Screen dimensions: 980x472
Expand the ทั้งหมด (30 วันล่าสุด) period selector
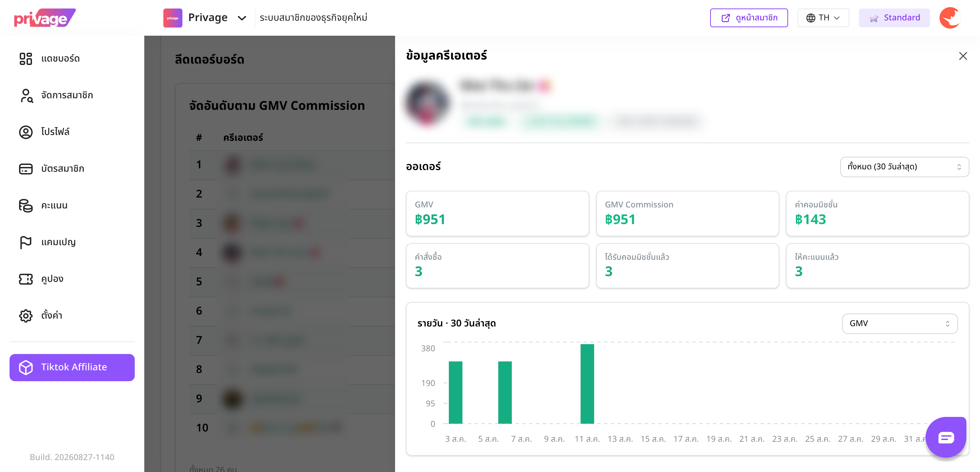904,167
